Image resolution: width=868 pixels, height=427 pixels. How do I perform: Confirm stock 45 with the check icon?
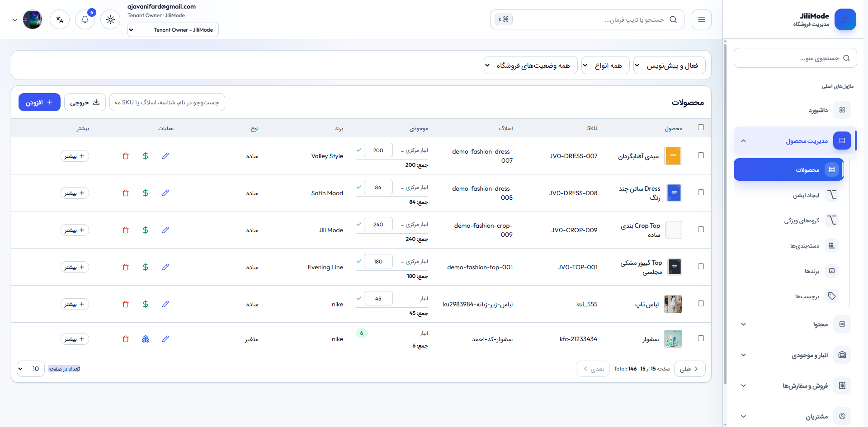(x=359, y=298)
